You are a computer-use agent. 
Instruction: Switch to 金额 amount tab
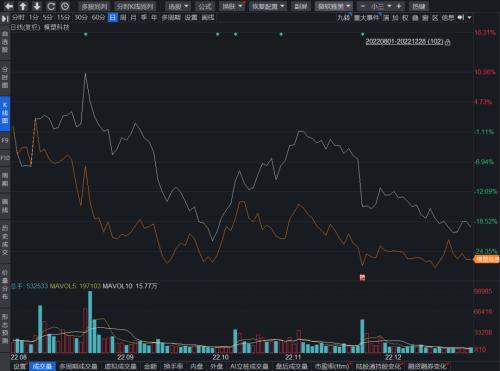150,366
